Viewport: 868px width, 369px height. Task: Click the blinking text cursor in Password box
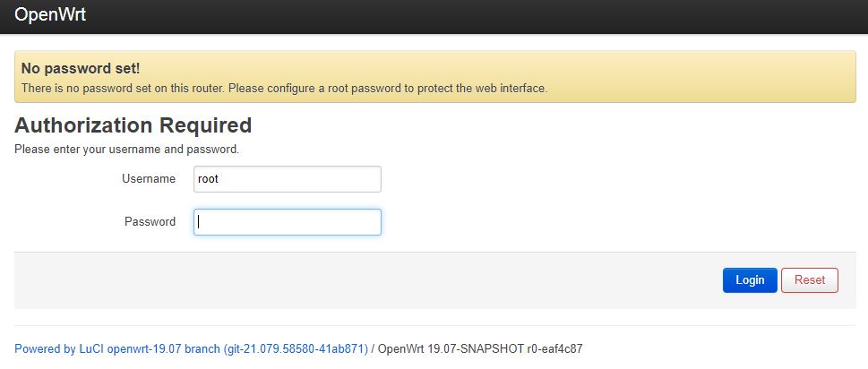199,222
